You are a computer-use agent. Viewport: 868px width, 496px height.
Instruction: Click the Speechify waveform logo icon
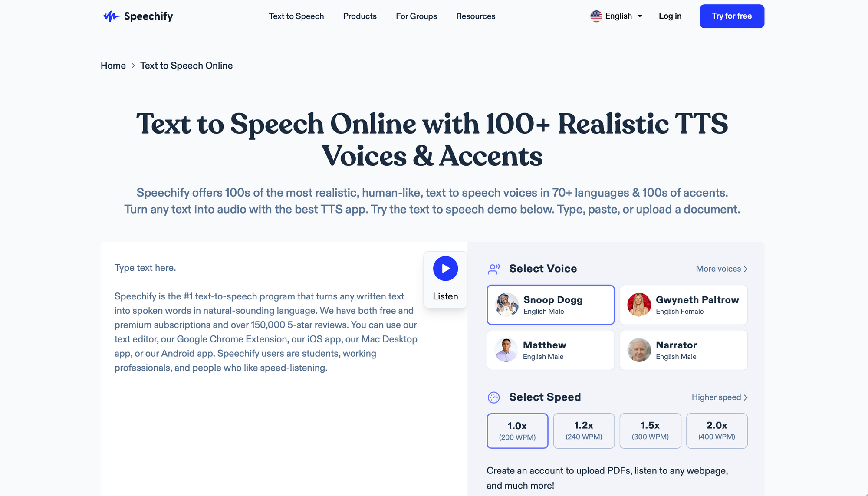pos(110,16)
